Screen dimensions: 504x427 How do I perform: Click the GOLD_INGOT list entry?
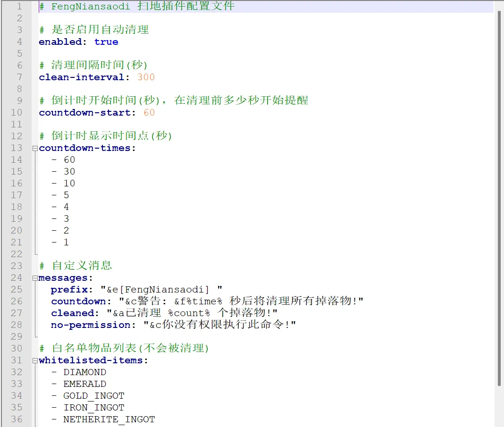pyautogui.click(x=94, y=396)
